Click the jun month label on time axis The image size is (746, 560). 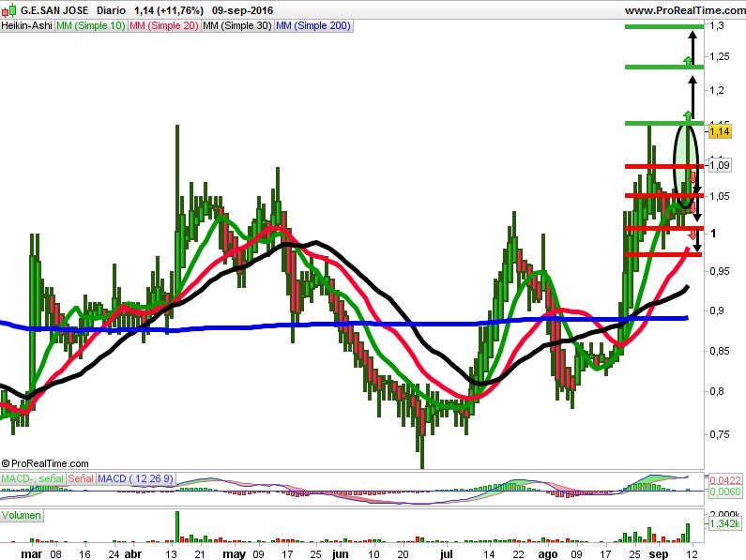pyautogui.click(x=341, y=553)
